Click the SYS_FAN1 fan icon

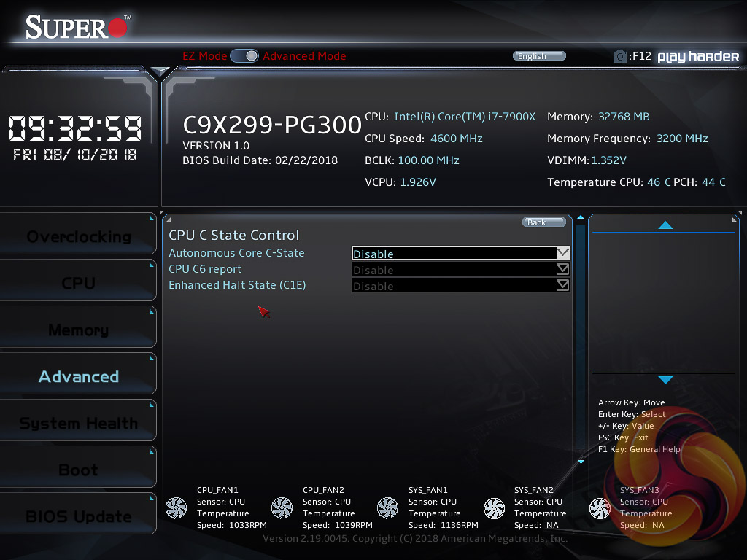pos(387,507)
